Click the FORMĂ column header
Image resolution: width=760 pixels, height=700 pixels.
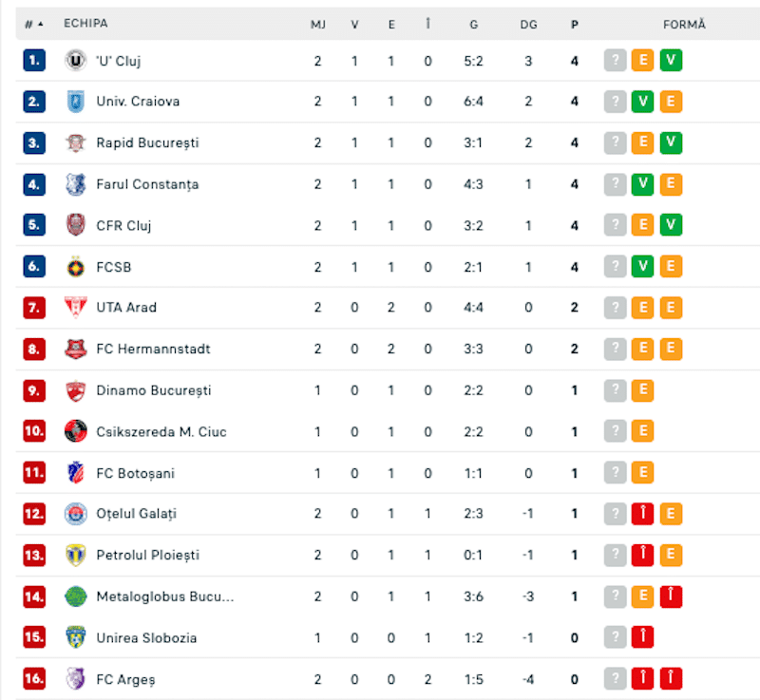684,25
